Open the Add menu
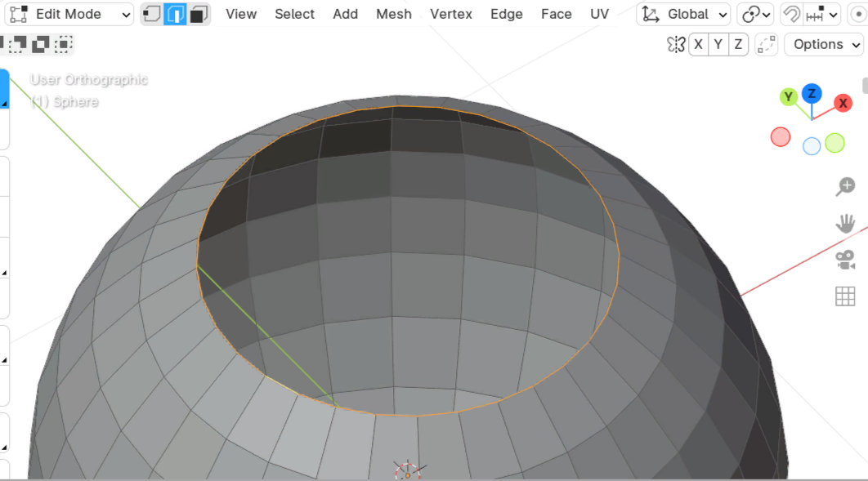Screen dimensions: 868x481 [x=346, y=15]
